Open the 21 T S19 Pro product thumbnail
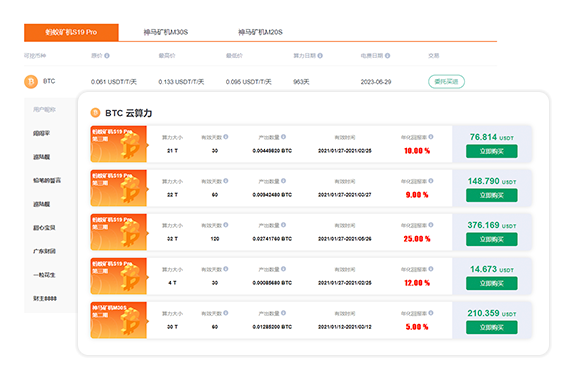This screenshot has height=370, width=568. pyautogui.click(x=119, y=144)
